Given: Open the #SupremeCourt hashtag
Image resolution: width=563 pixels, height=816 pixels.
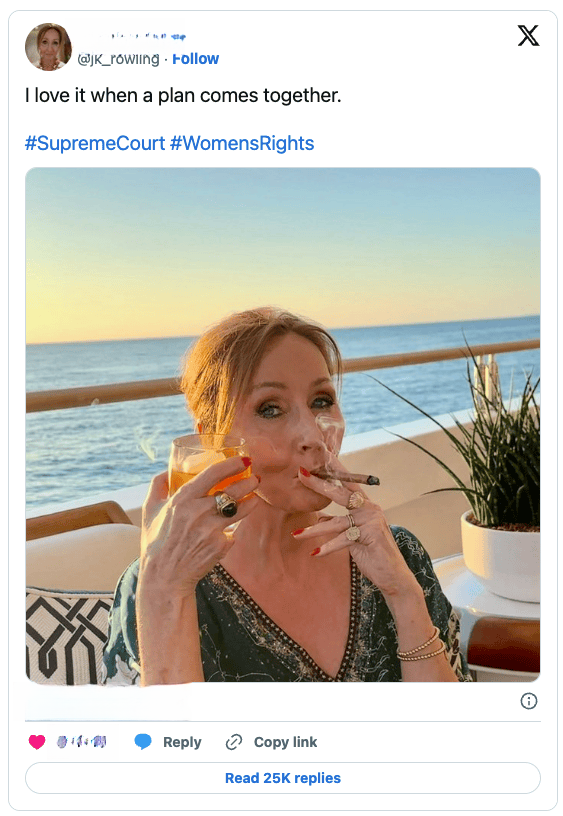Looking at the screenshot, I should [95, 143].
